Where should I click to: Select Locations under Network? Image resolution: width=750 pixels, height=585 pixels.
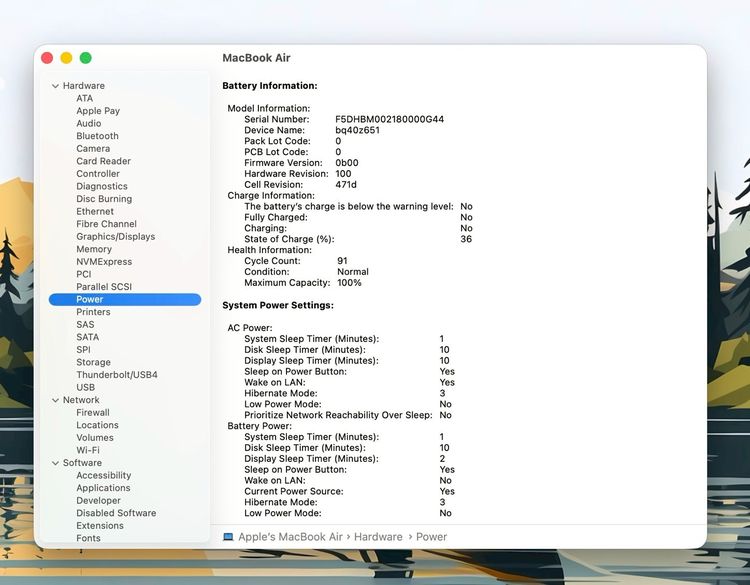(97, 425)
